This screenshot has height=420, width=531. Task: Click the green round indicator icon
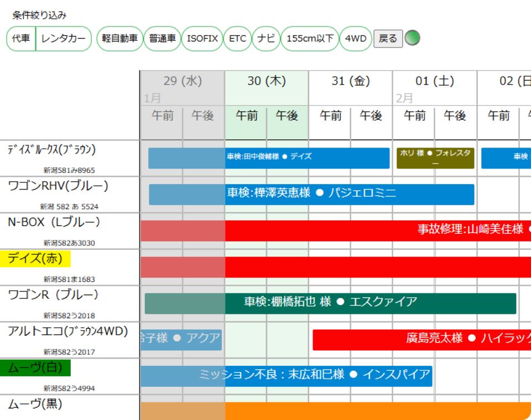(x=413, y=38)
